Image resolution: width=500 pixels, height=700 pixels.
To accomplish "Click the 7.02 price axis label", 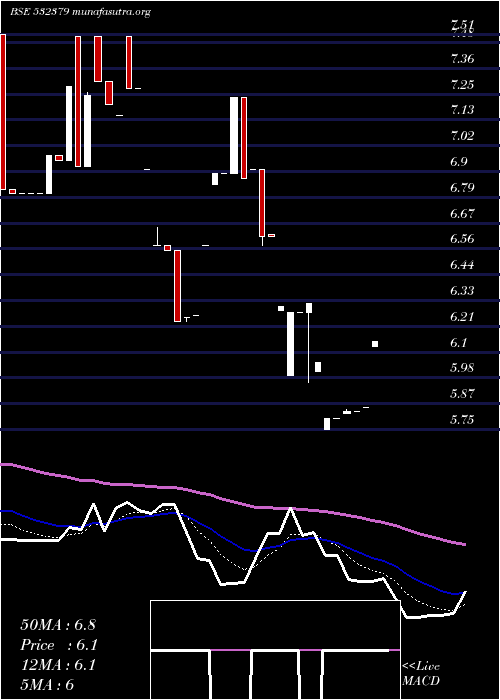I will point(462,136).
